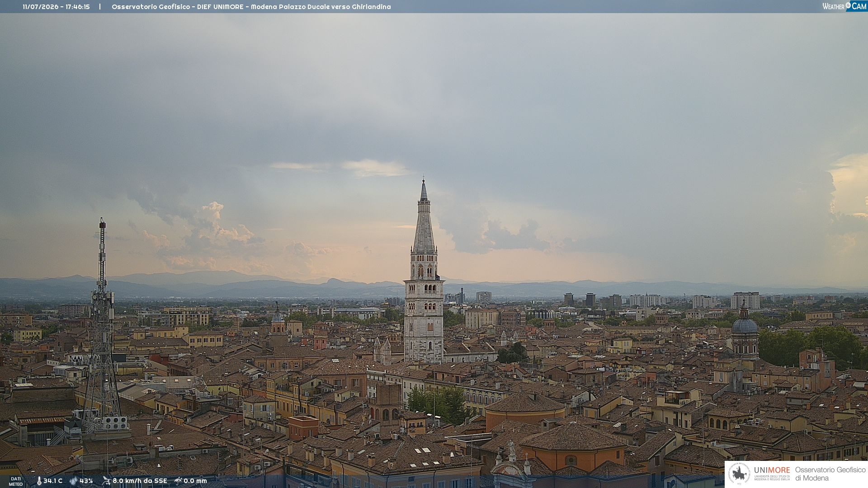Select the Osservatorio Geofisico - DIEF UNIMORE camera title
Image resolution: width=868 pixels, height=488 pixels.
pyautogui.click(x=251, y=7)
